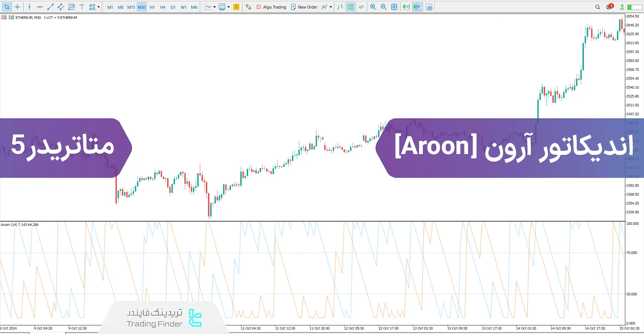
Task: Click the 30.000 indicator level label
Action: point(632,294)
